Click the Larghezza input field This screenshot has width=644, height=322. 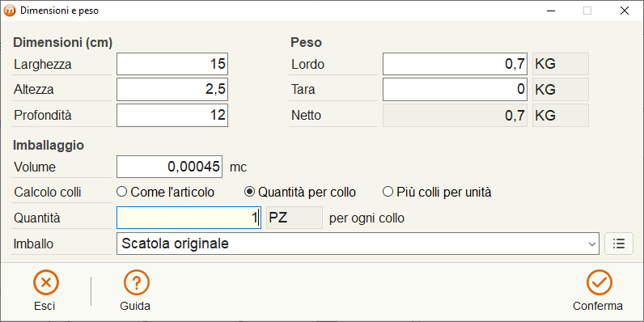172,64
